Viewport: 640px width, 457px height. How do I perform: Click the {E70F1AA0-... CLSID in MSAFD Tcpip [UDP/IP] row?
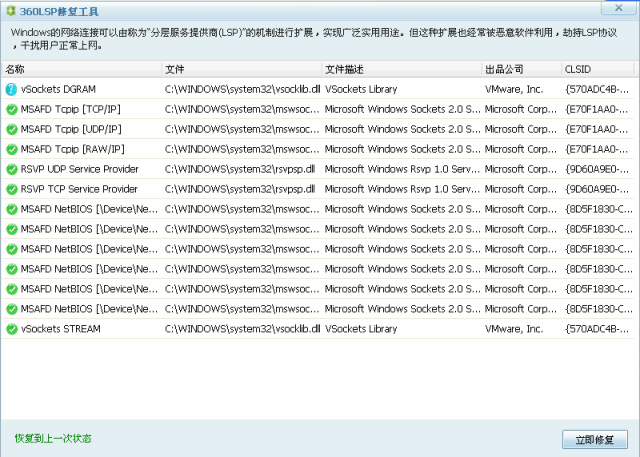pos(597,129)
